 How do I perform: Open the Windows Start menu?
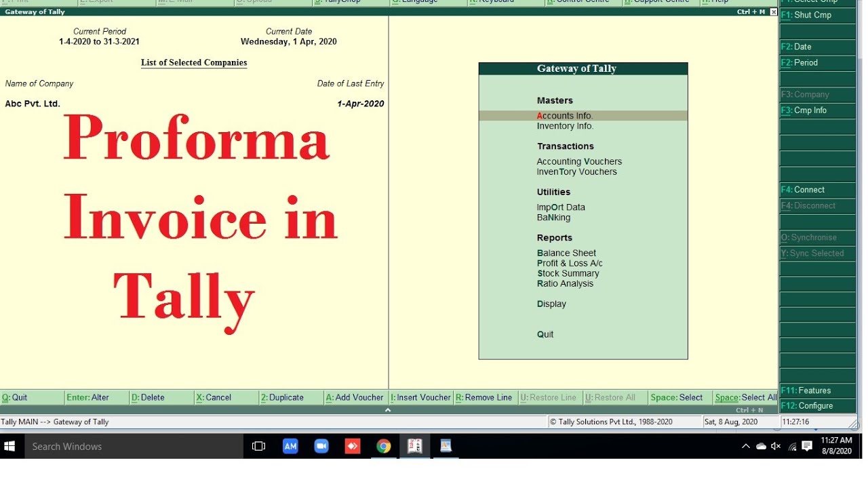tap(10, 446)
